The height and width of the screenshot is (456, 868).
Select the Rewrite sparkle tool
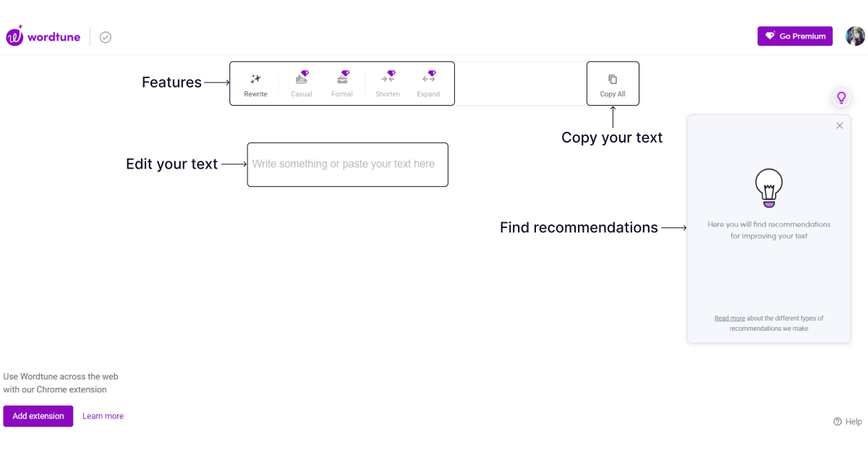pyautogui.click(x=255, y=84)
